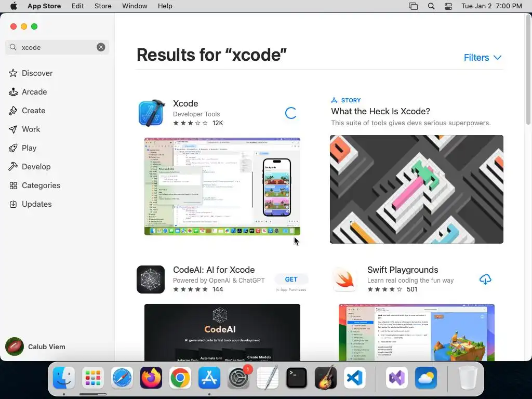
Task: Expand the Filters dropdown
Action: [x=483, y=57]
